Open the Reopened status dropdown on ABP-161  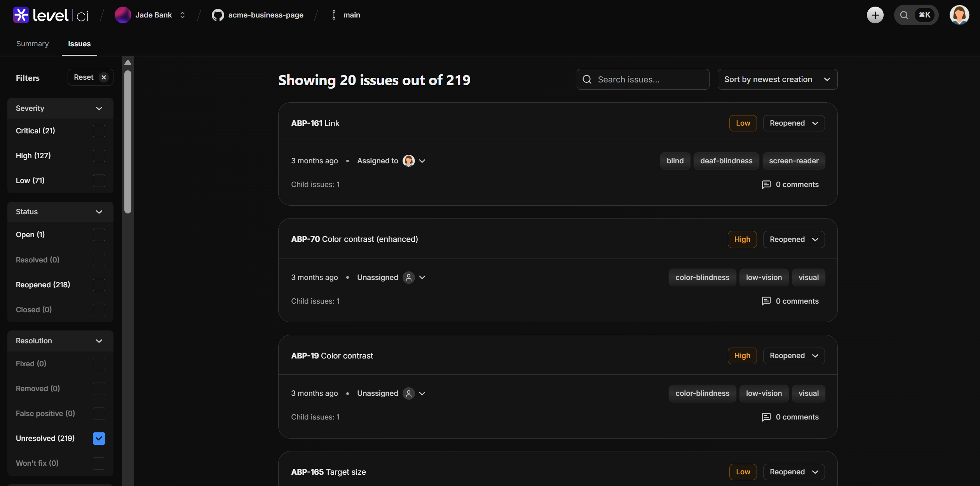coord(793,123)
